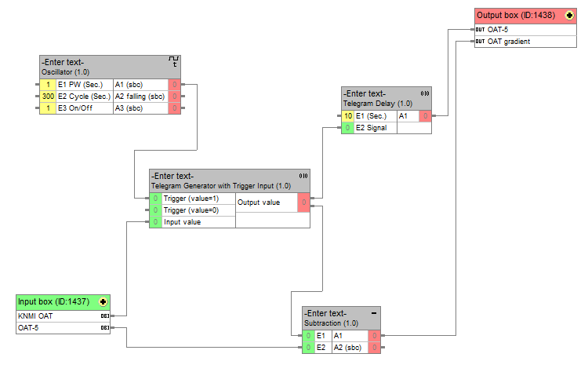The height and width of the screenshot is (372, 588).
Task: Click the minus icon on Subtraction block
Action: (x=373, y=313)
